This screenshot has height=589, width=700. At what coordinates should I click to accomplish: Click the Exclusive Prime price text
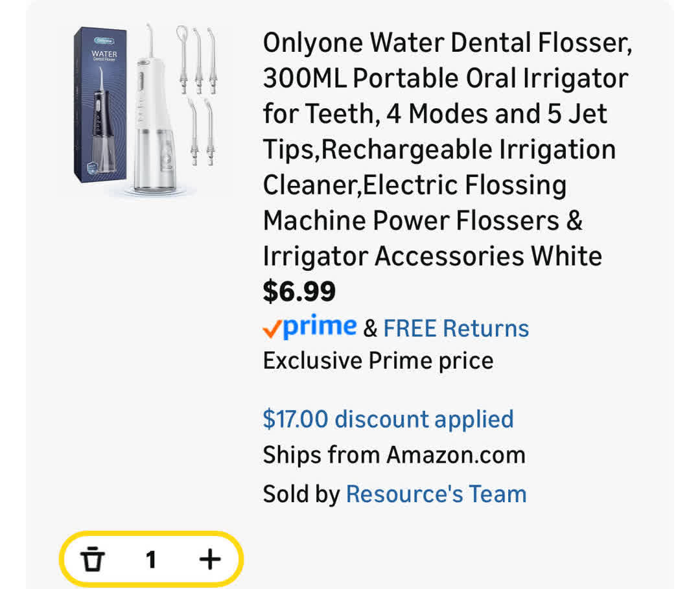point(378,360)
